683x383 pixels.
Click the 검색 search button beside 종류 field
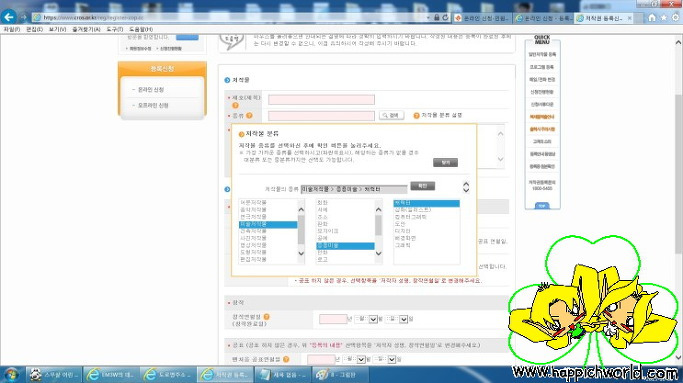[391, 115]
